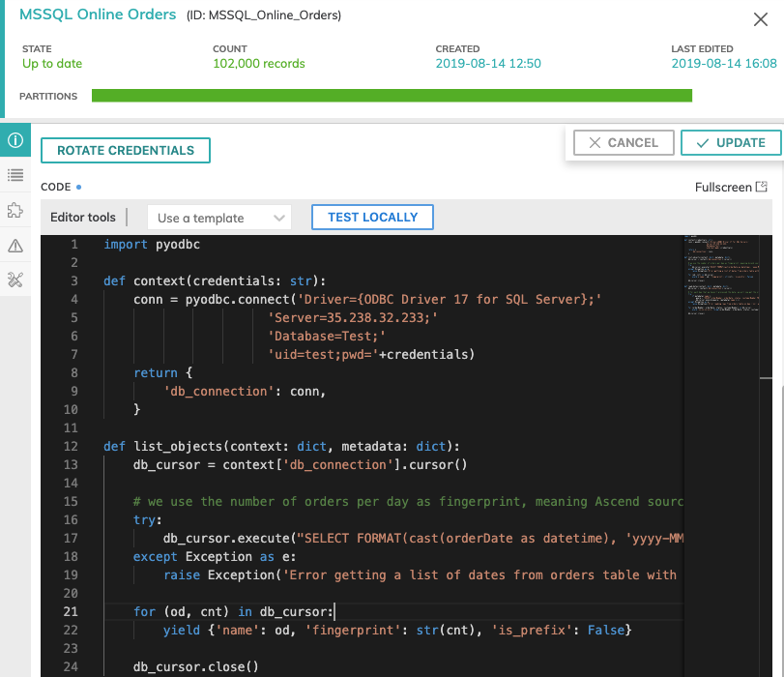
Task: Click the green partitions progress bar
Action: 392,96
